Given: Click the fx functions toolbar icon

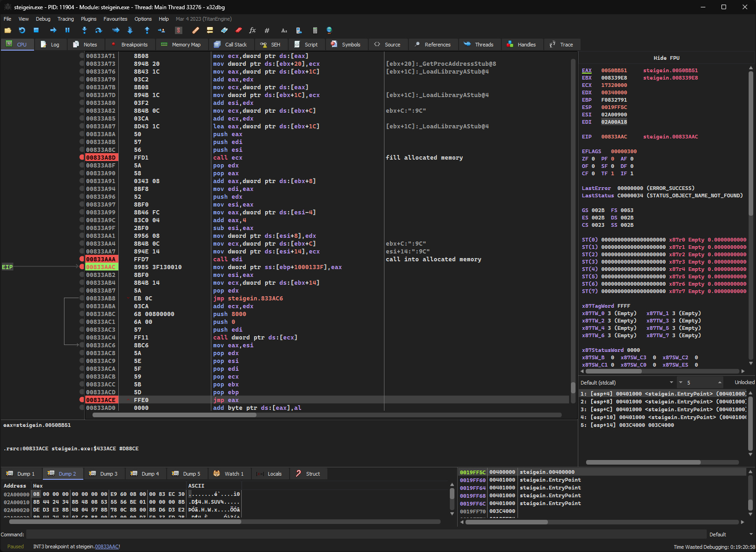Looking at the screenshot, I should click(x=252, y=30).
